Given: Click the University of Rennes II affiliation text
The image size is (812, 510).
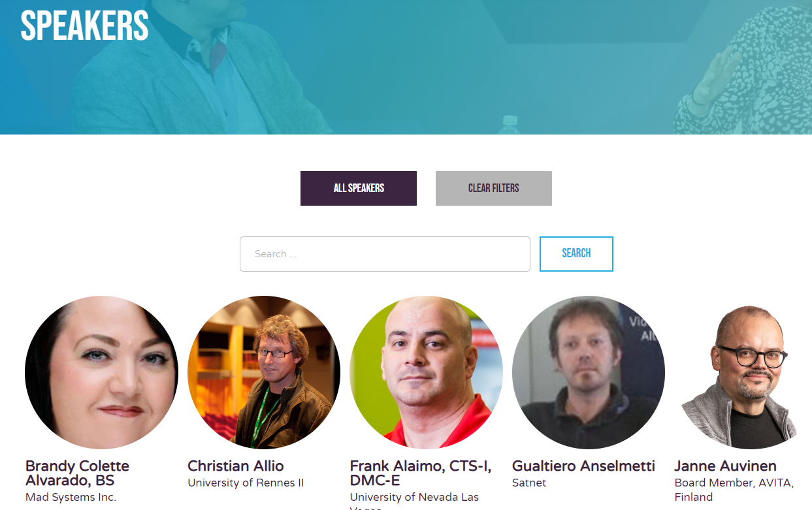Looking at the screenshot, I should click(x=246, y=483).
